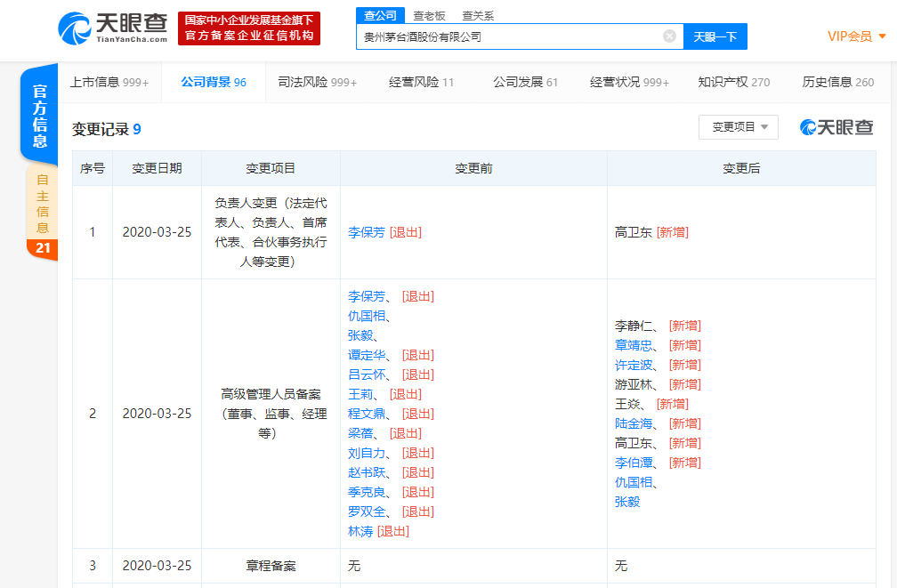
Task: Open 许定波 profile link
Action: [634, 365]
